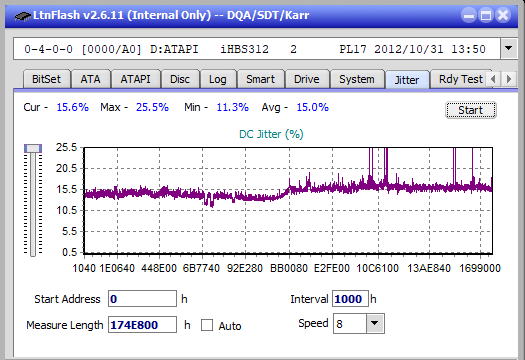Go to the Smart tab

[260, 79]
